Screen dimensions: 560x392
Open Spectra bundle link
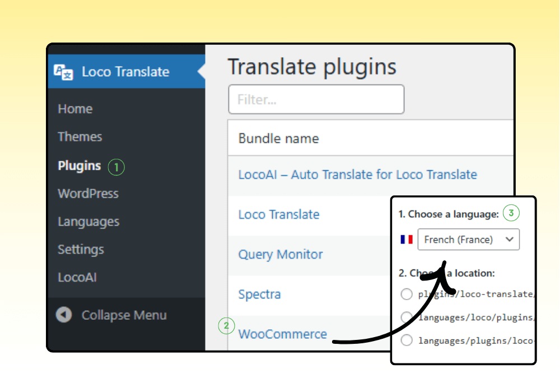[x=259, y=294]
